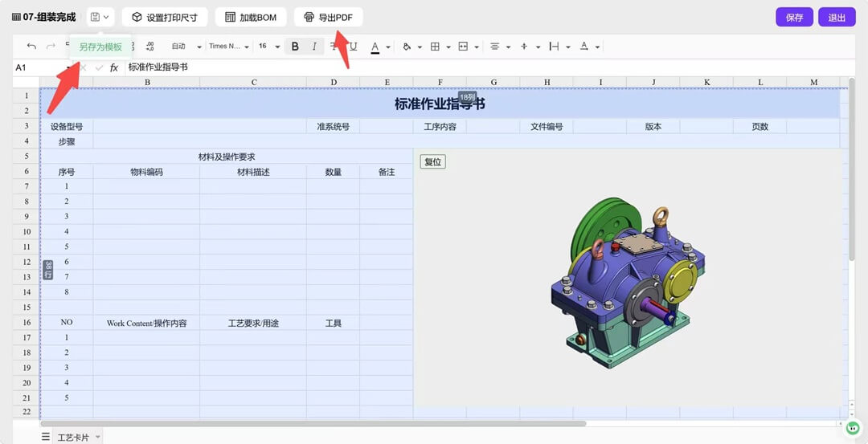Screen dimensions: 868x444
Task: Click the decimal places icon
Action: pos(149,47)
